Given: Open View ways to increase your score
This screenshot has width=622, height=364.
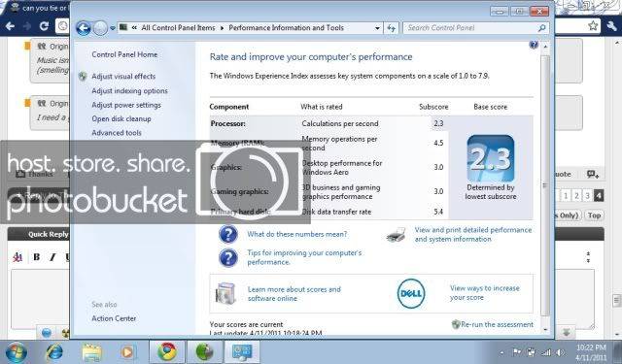Looking at the screenshot, I should tap(484, 293).
